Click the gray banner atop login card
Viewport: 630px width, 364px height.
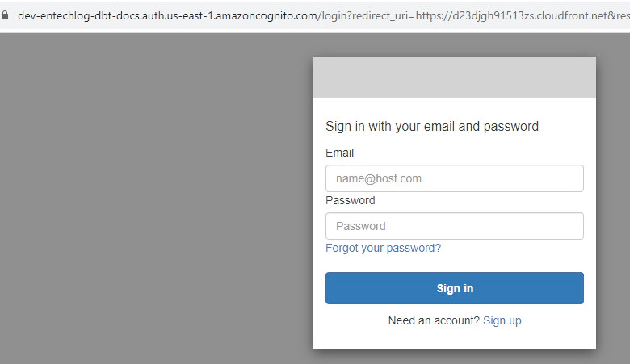click(x=455, y=77)
